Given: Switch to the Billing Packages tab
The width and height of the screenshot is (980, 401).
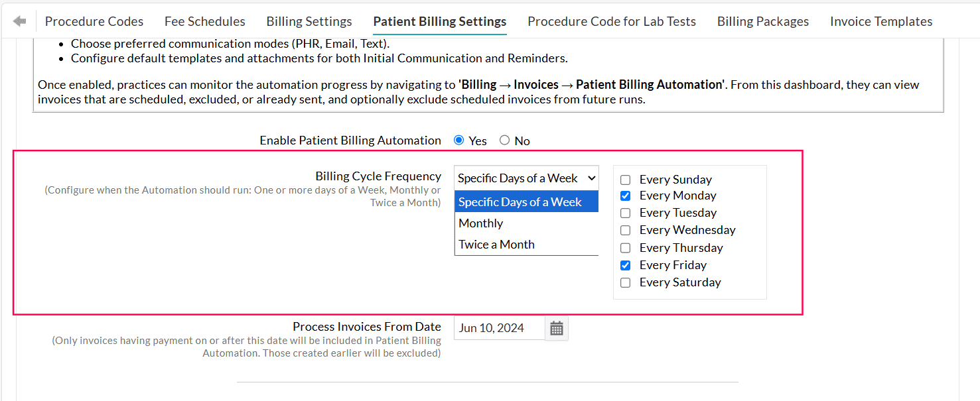Looking at the screenshot, I should pyautogui.click(x=762, y=21).
